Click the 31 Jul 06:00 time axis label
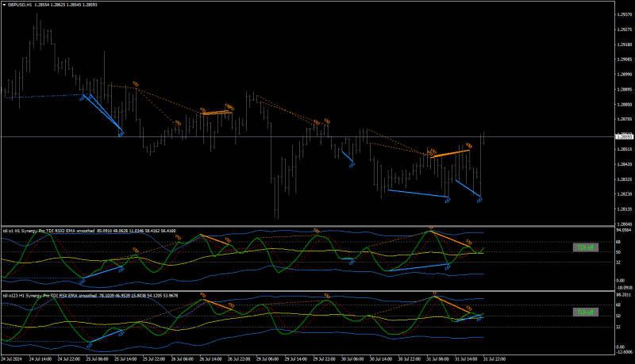 point(437,358)
